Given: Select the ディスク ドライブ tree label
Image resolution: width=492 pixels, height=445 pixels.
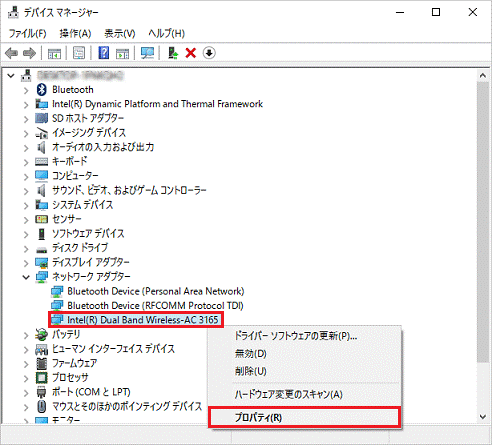Looking at the screenshot, I should (x=80, y=248).
